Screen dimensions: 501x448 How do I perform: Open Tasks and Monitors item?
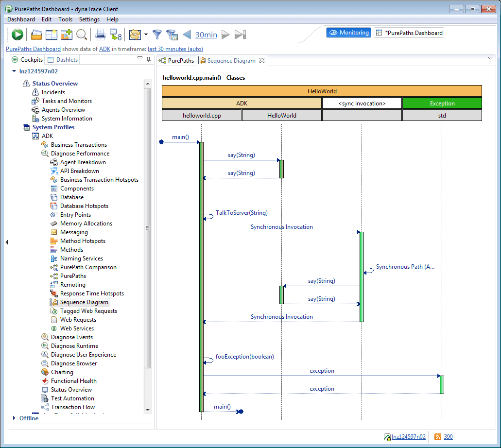[67, 101]
